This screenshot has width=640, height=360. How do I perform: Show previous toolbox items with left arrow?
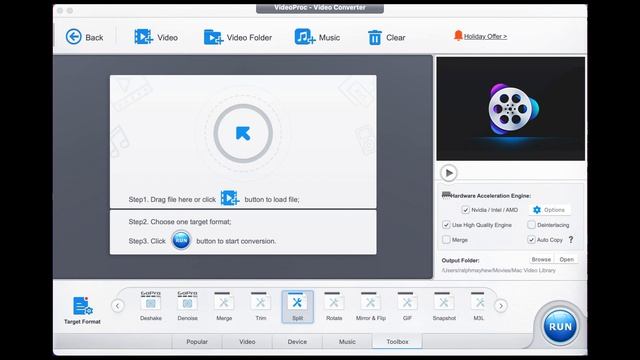118,306
